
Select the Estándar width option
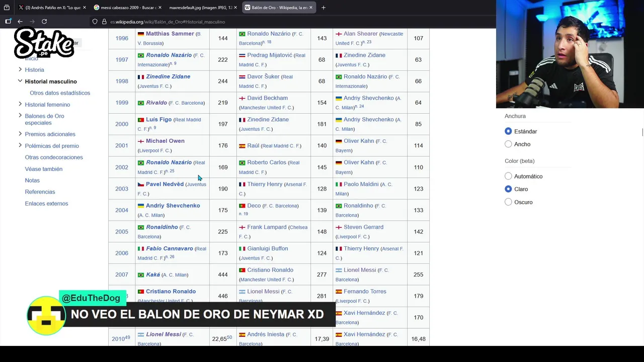pos(508,131)
